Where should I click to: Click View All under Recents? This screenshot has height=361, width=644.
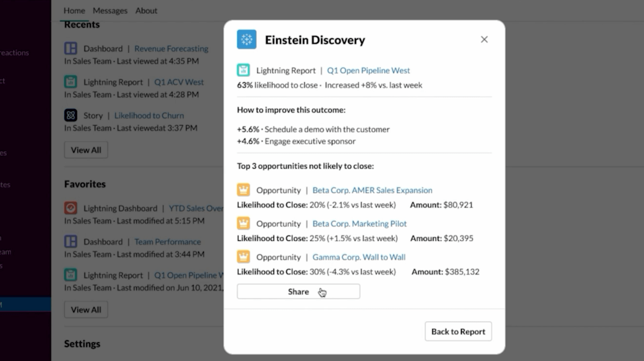click(86, 150)
